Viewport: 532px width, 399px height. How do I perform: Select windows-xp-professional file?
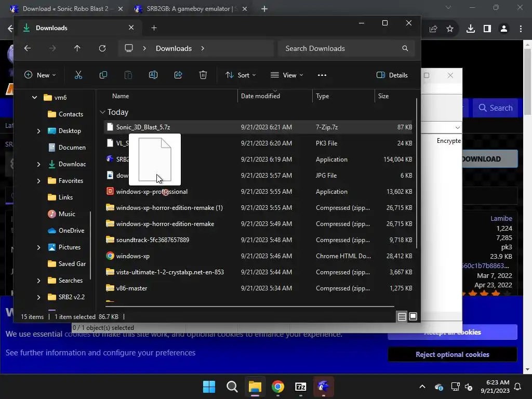point(258,191)
